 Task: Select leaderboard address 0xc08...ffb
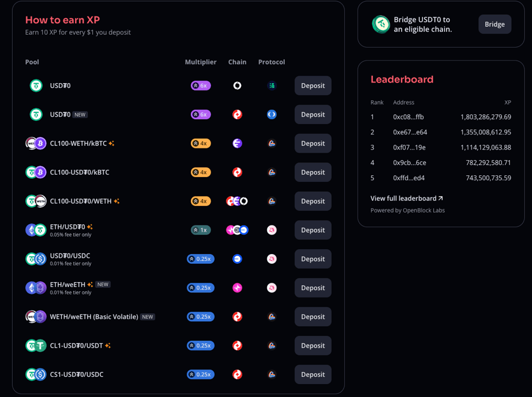pyautogui.click(x=408, y=117)
